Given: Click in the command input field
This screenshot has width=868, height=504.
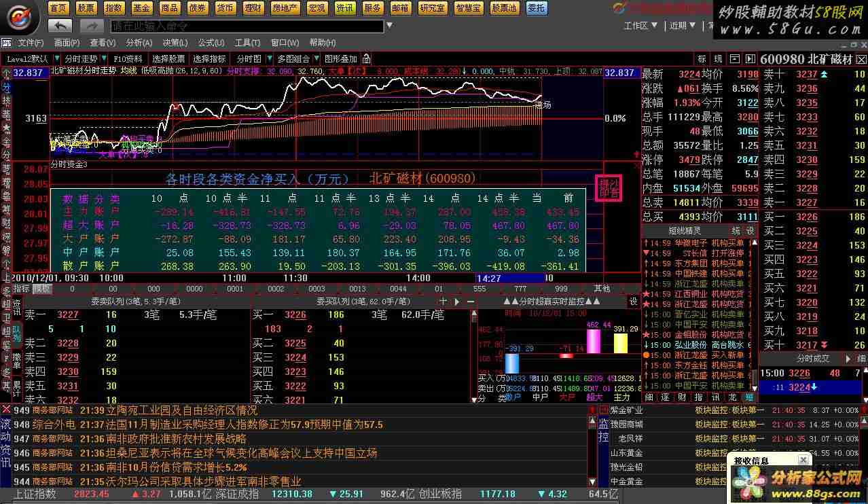Looking at the screenshot, I should pyautogui.click(x=247, y=26).
